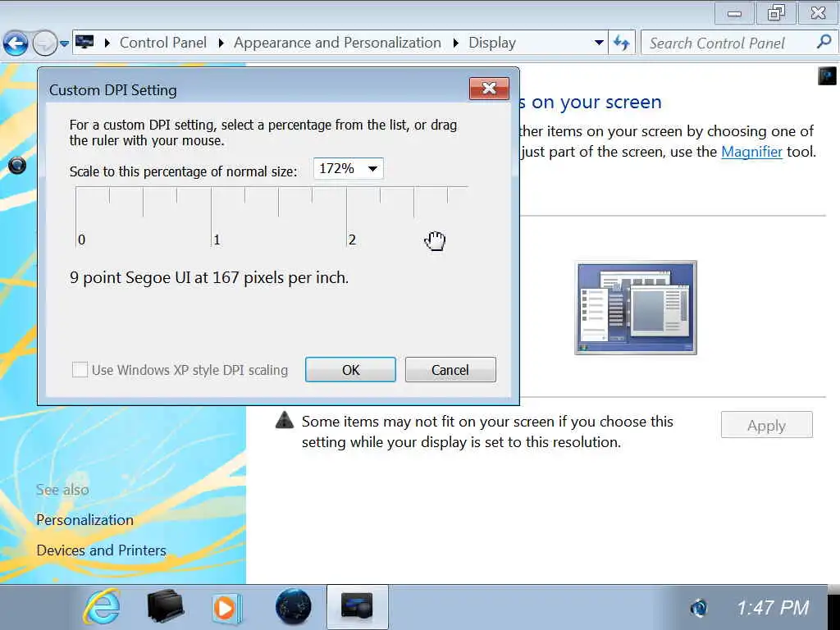Restore down the Control Panel window
This screenshot has width=840, height=630.
coord(776,12)
